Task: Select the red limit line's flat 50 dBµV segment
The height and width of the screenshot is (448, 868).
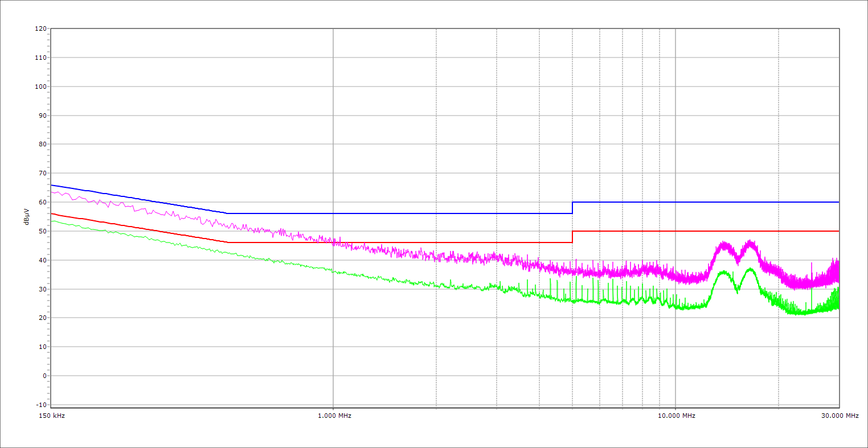Action: point(706,231)
